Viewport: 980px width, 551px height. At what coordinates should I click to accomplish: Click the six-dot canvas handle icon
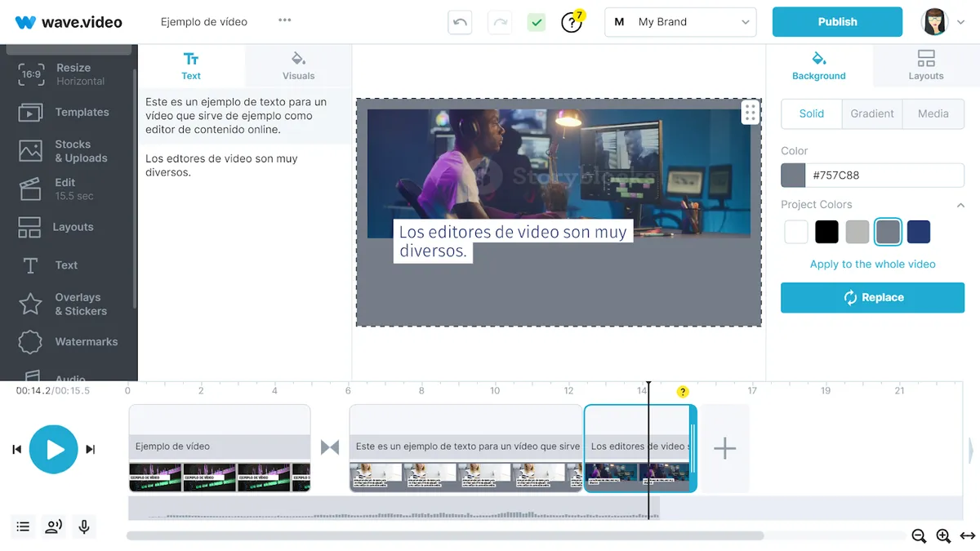point(751,113)
